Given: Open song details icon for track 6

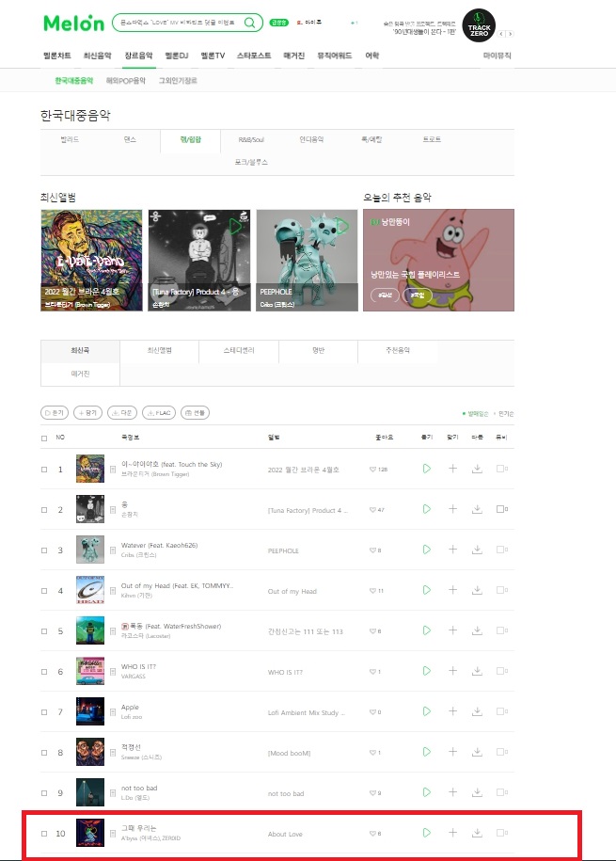Looking at the screenshot, I should (x=113, y=672).
